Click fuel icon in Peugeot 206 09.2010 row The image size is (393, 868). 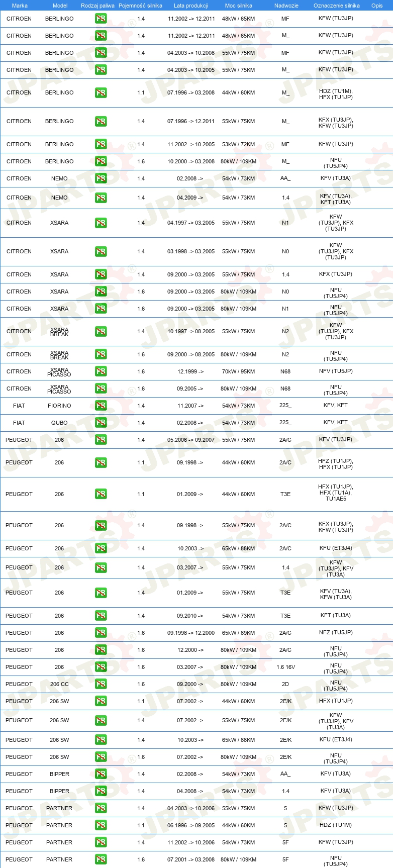(x=101, y=616)
